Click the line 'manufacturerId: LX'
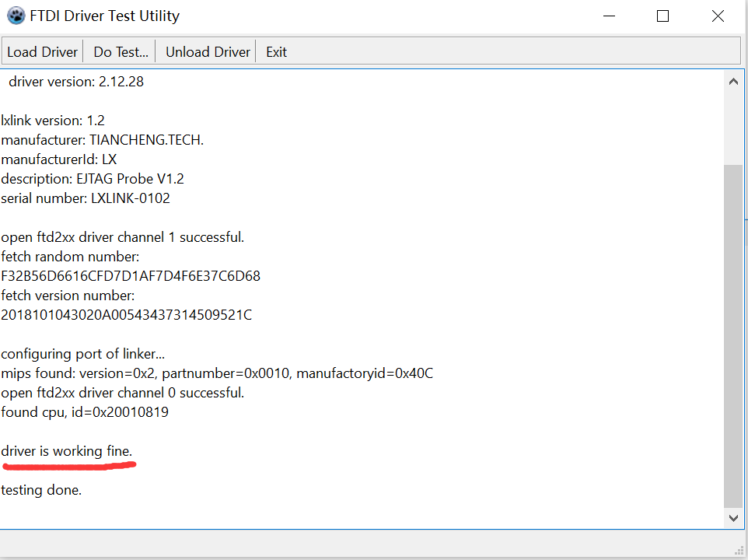748x560 pixels. point(58,159)
